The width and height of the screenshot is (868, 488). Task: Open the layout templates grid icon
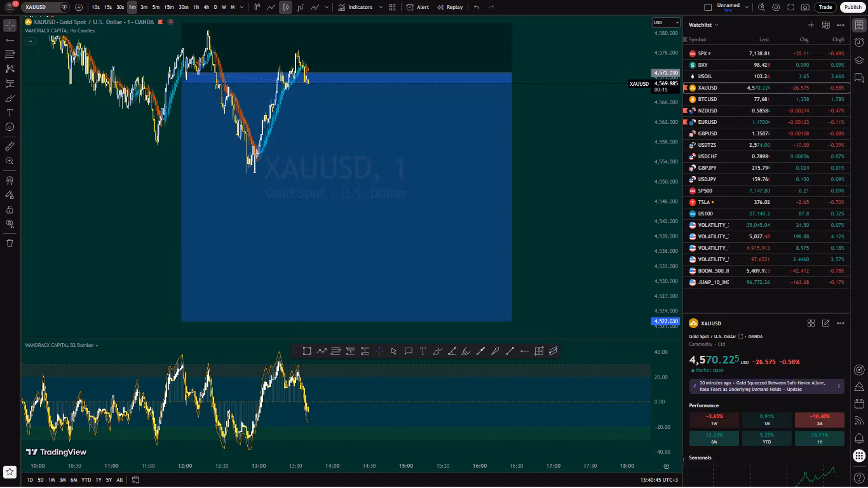[392, 7]
